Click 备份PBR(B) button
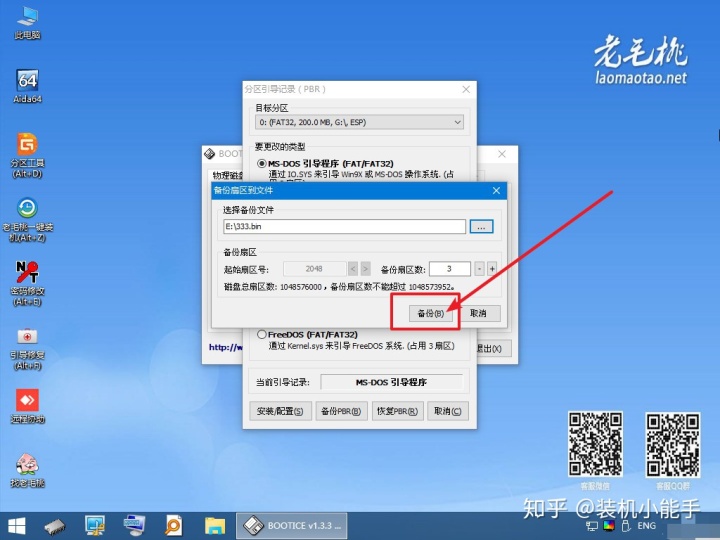The image size is (720, 540). pyautogui.click(x=341, y=411)
